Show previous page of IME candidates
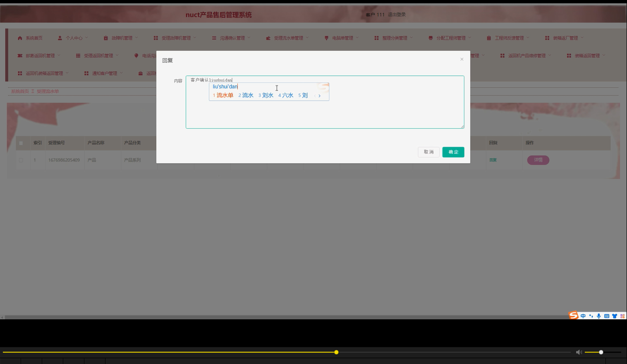Screen dimensions: 627x364 315,96
